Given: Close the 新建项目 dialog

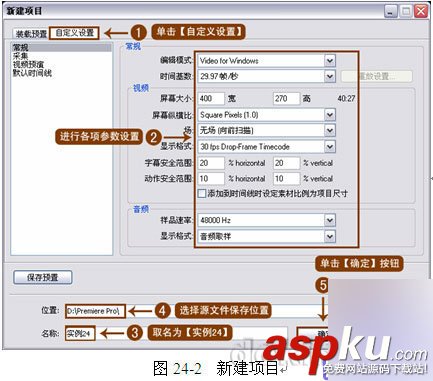Looking at the screenshot, I should [x=421, y=11].
